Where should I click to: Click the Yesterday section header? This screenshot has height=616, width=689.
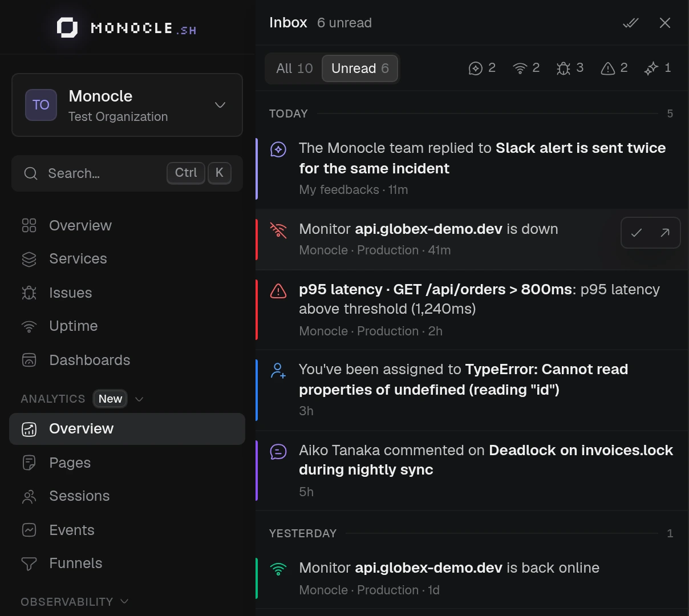click(x=303, y=533)
